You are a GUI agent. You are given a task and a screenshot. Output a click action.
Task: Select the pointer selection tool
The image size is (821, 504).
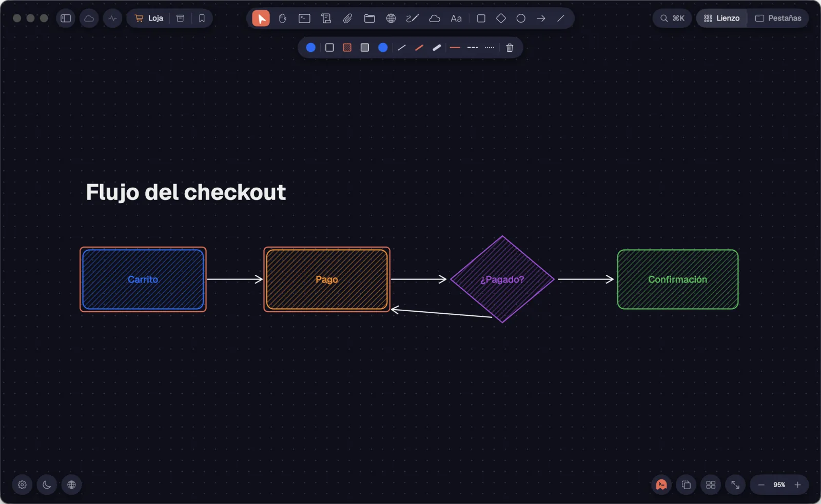click(x=261, y=18)
